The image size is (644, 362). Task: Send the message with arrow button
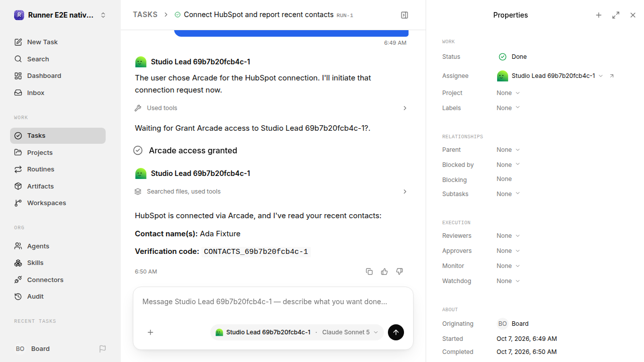click(x=396, y=332)
